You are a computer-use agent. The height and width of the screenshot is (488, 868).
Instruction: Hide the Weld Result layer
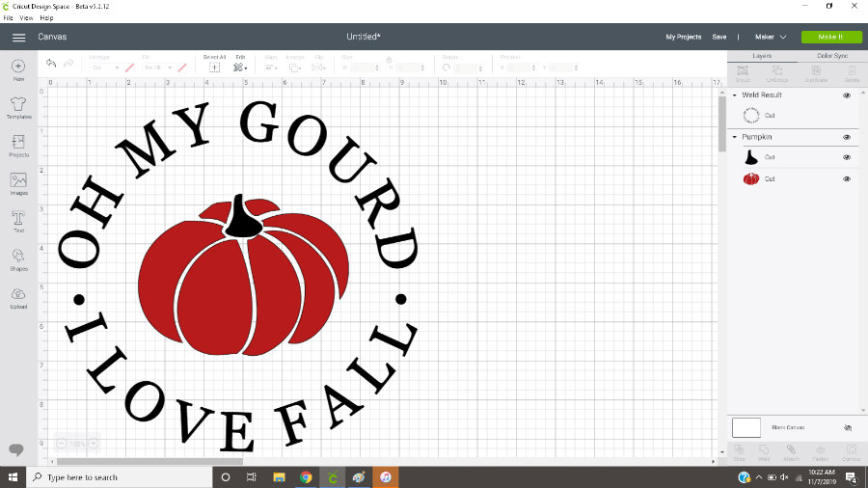click(x=847, y=95)
